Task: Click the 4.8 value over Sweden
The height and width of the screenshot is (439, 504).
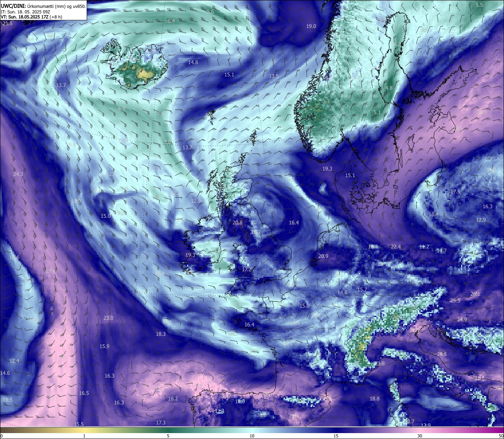Action: tap(389, 88)
